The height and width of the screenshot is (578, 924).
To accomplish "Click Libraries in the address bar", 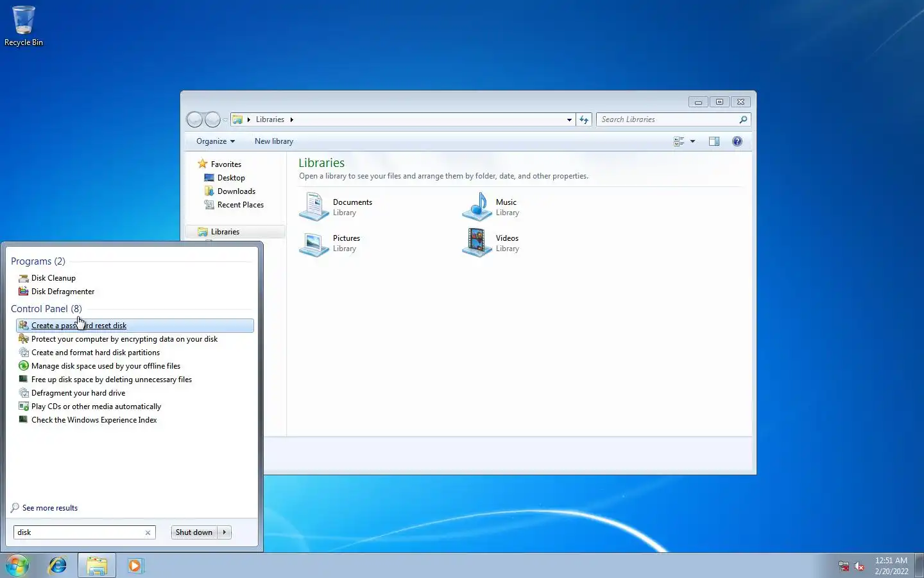I will 269,119.
